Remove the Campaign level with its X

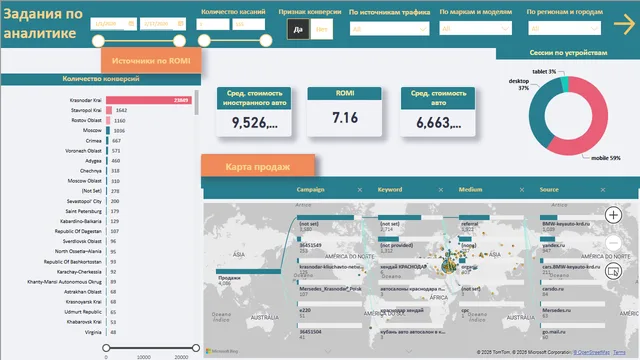click(360, 190)
